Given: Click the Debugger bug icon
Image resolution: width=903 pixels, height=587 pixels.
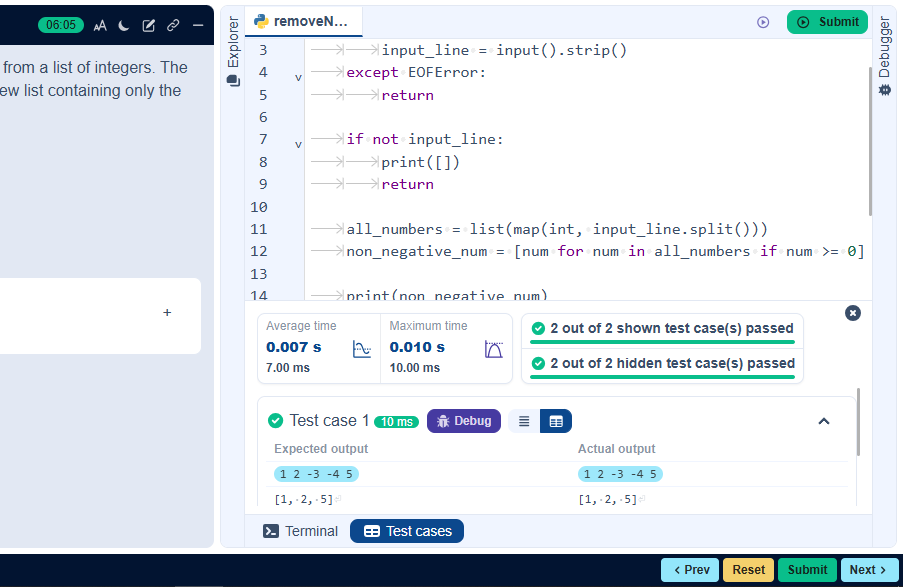Looking at the screenshot, I should [x=885, y=90].
